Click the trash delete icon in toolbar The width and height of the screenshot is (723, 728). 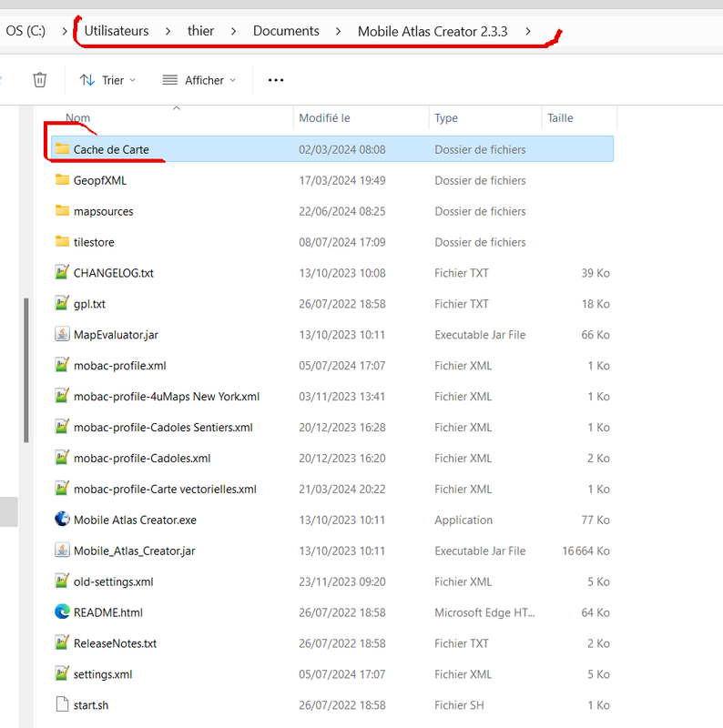click(39, 80)
